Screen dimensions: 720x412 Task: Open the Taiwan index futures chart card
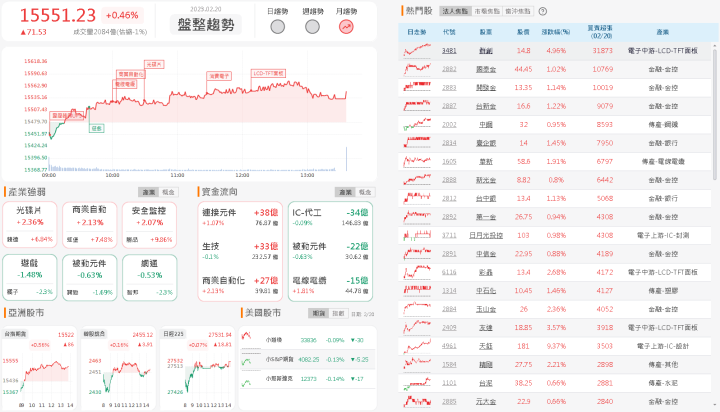tap(39, 368)
